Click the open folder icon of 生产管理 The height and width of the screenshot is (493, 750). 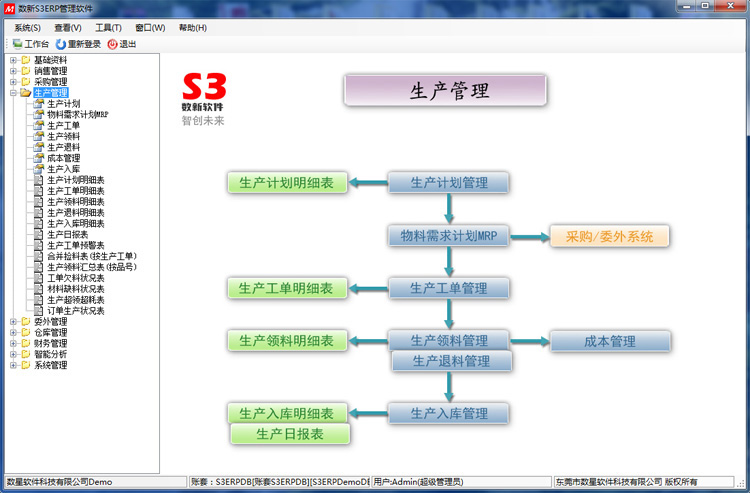26,93
